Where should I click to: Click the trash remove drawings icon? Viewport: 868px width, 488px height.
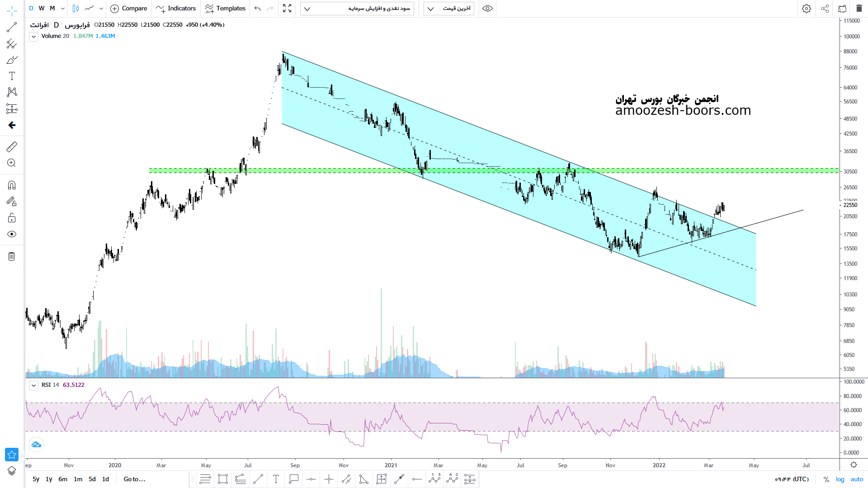coord(12,257)
